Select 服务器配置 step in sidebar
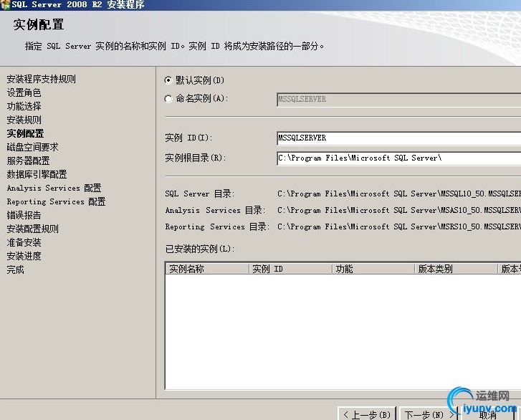521x420 pixels. point(28,161)
